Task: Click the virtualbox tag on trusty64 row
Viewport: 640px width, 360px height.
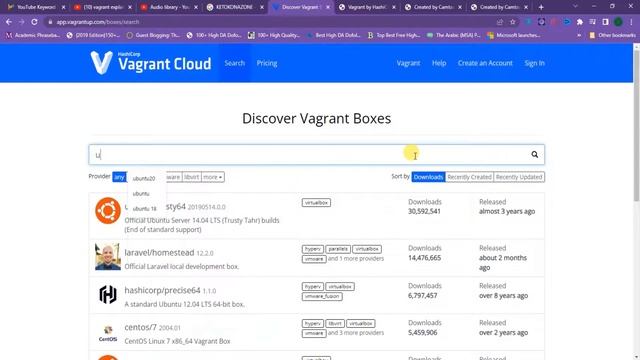Action: click(316, 203)
